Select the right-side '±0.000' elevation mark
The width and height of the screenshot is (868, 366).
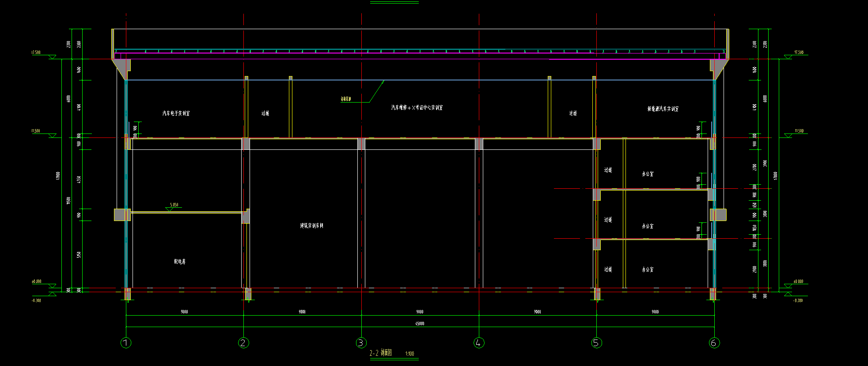798,281
